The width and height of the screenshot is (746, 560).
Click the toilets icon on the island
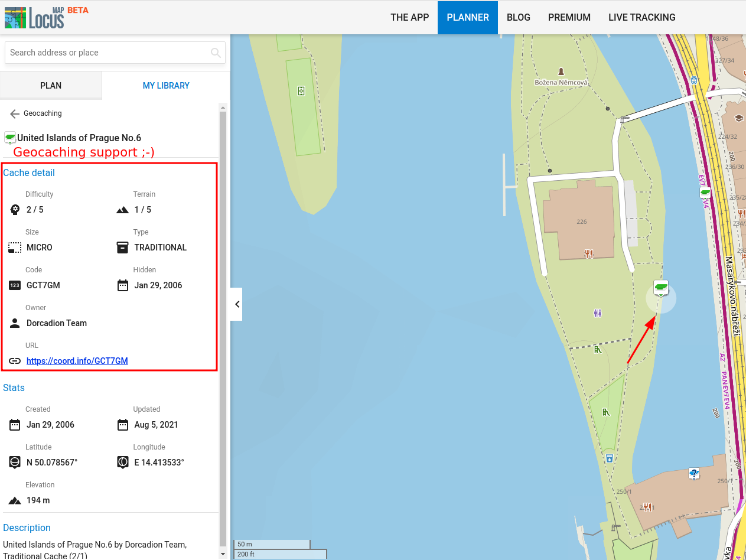598,313
